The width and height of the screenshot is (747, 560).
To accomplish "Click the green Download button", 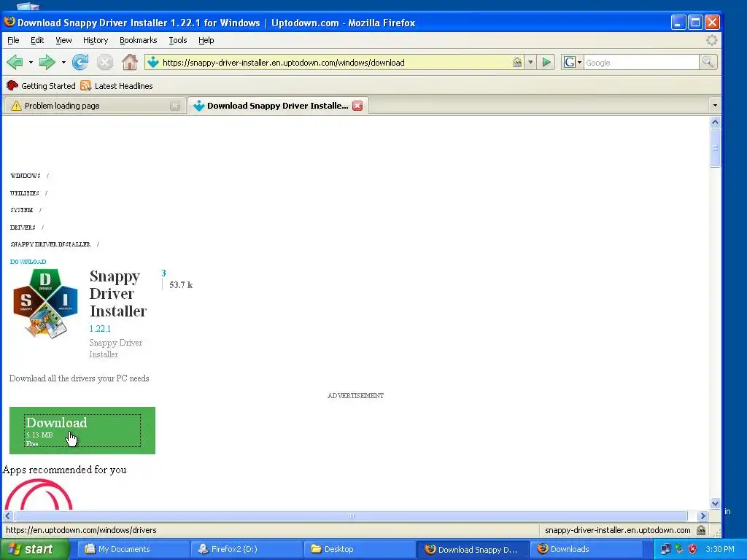I will (82, 430).
